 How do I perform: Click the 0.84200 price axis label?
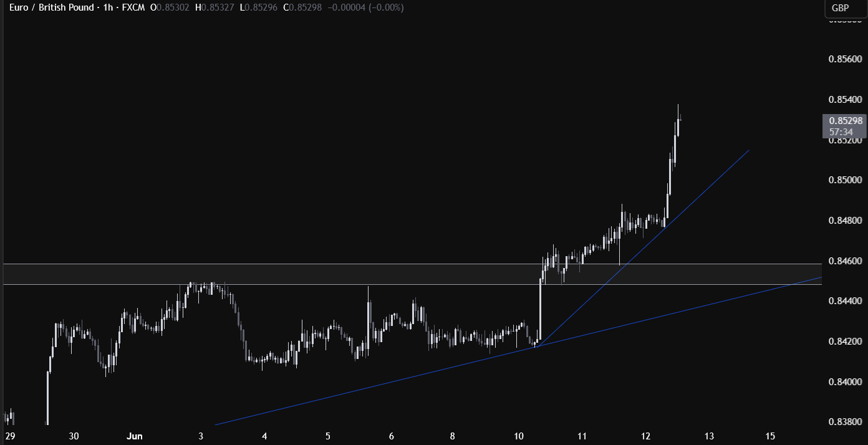point(845,342)
